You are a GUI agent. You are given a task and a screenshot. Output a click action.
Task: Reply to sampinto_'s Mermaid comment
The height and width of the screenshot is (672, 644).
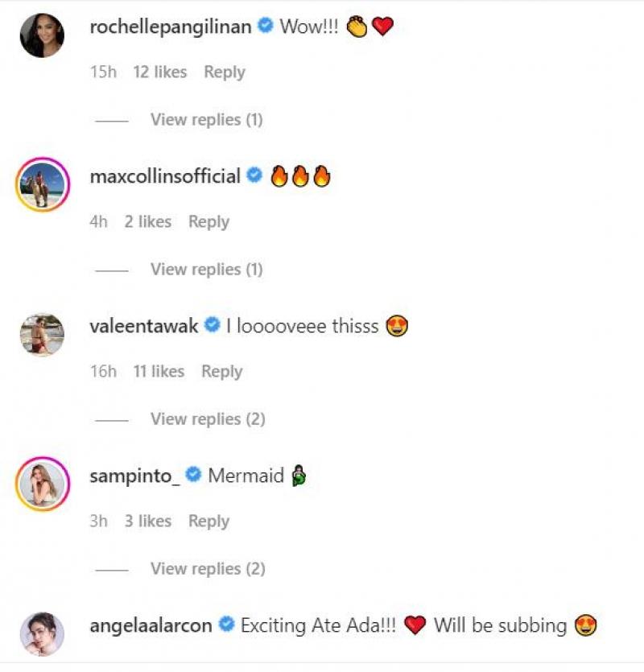[x=208, y=522]
